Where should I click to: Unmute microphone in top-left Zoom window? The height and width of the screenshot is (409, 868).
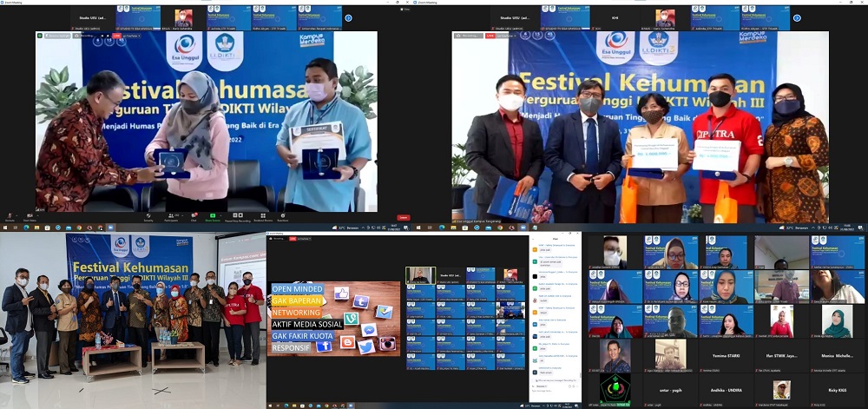click(x=10, y=217)
